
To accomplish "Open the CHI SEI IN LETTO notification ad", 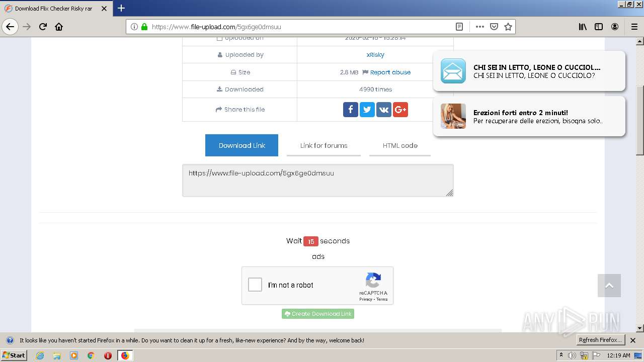I will tap(529, 71).
